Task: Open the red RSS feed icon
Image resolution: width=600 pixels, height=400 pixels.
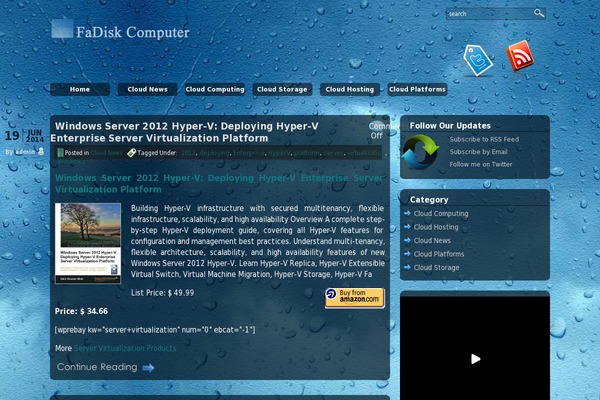Action: pos(520,56)
